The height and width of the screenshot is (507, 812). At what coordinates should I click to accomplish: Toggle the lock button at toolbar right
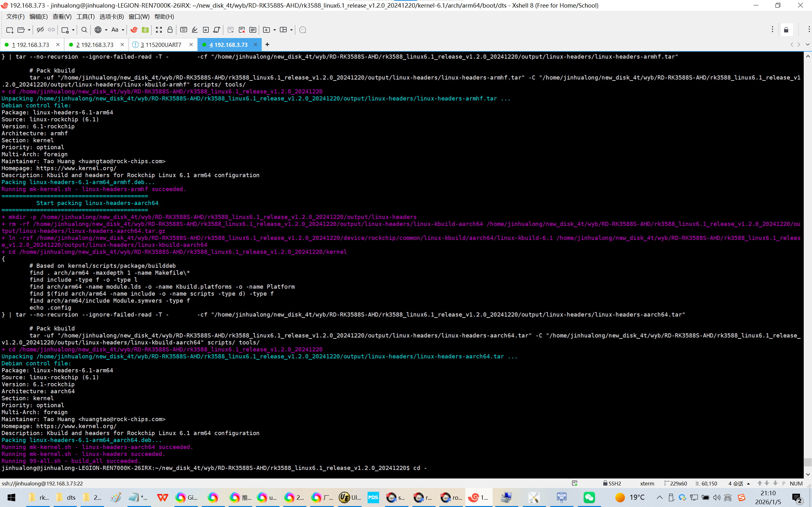click(786, 30)
